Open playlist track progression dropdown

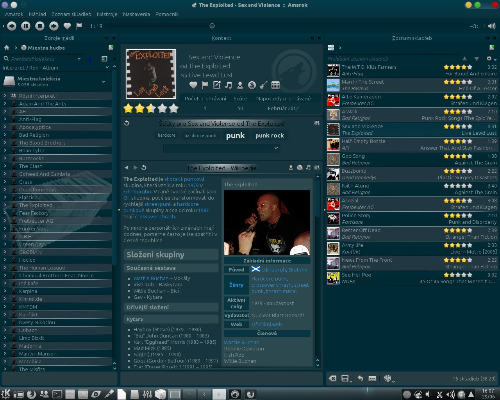[x=388, y=378]
